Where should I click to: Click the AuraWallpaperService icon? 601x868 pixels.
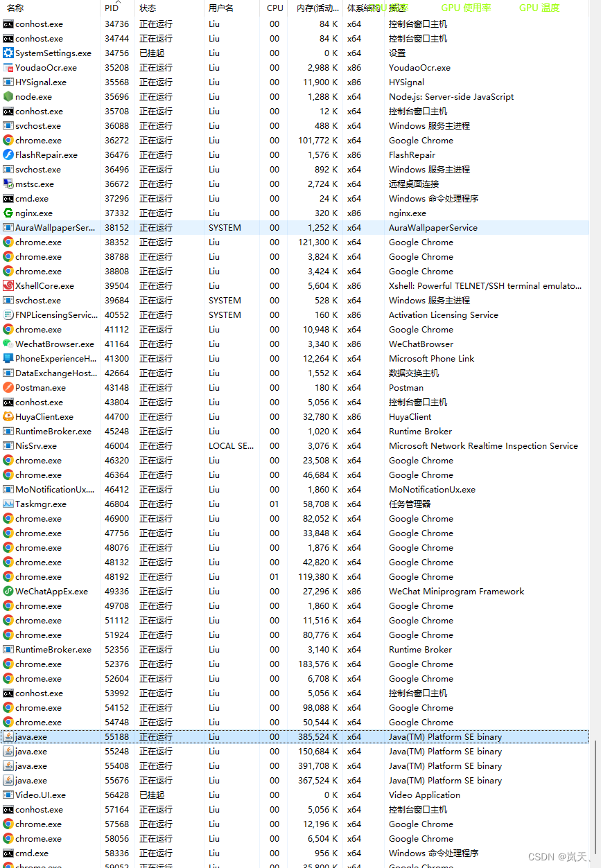[x=8, y=228]
